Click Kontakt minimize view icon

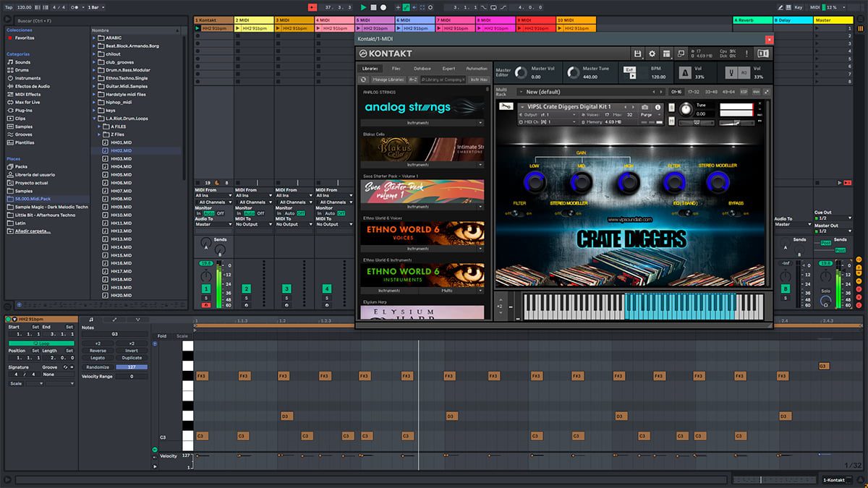pos(681,53)
